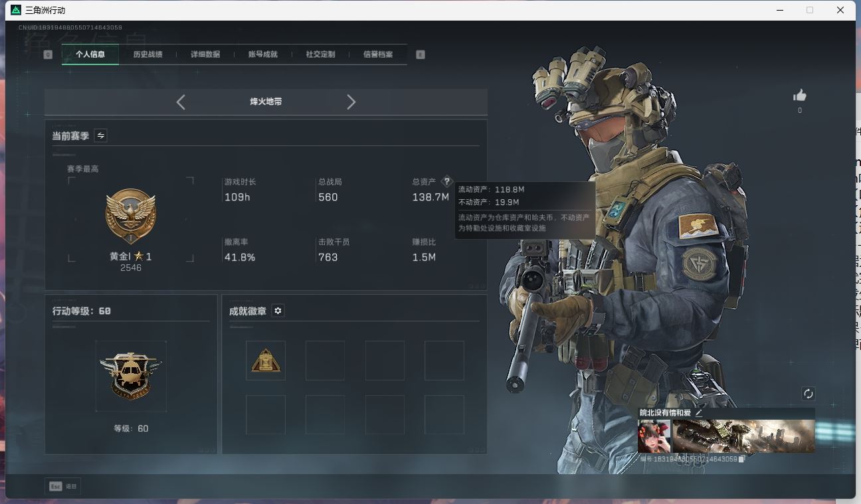Viewport: 861px width, 504px height.
Task: Select the 账号成就 tab
Action: click(x=262, y=54)
